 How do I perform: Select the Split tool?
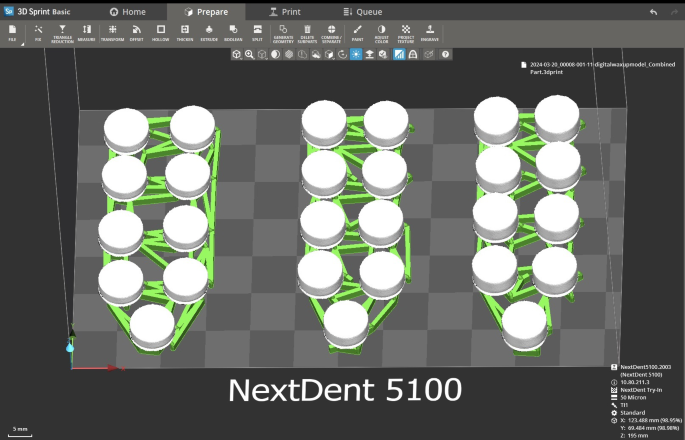257,33
